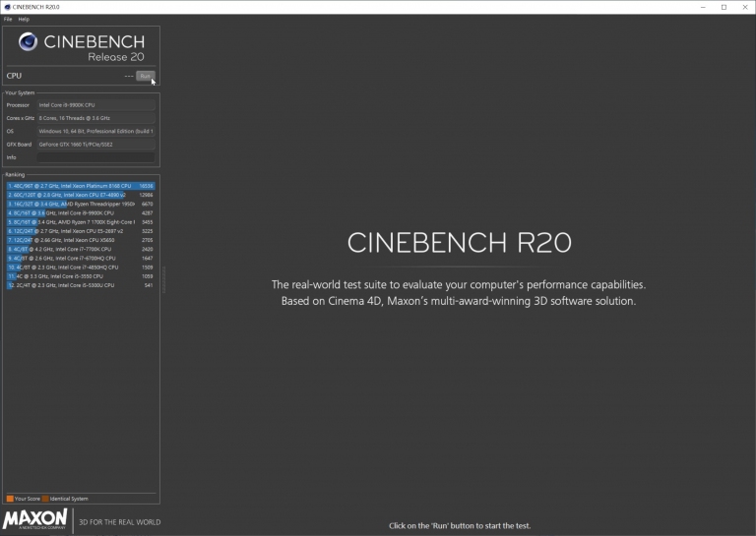Select ranking row Intel Core i5-3550
756x536 pixels.
81,276
